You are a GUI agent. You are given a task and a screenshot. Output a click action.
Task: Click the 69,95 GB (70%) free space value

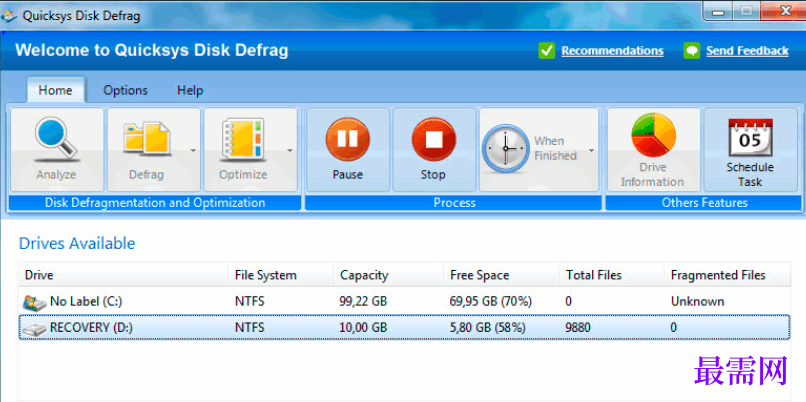point(490,302)
